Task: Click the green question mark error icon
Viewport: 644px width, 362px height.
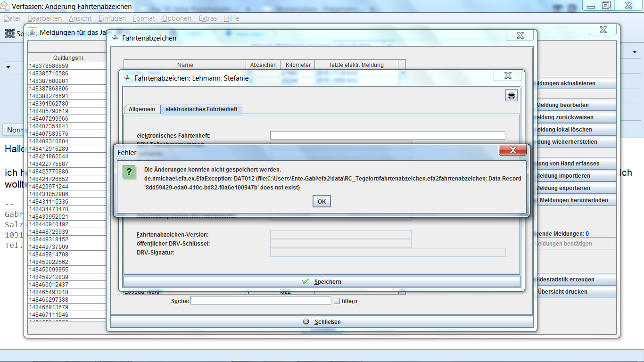Action: pos(129,172)
